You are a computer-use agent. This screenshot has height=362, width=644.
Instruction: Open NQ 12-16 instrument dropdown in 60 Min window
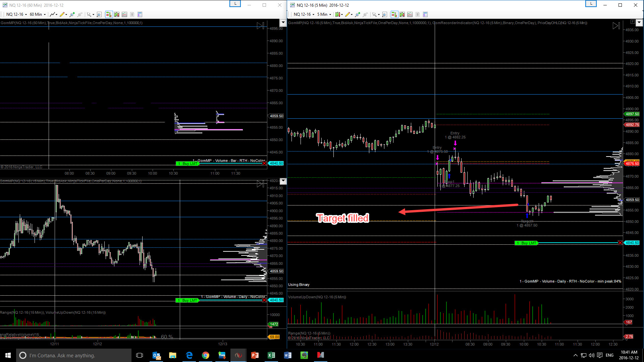(x=16, y=14)
